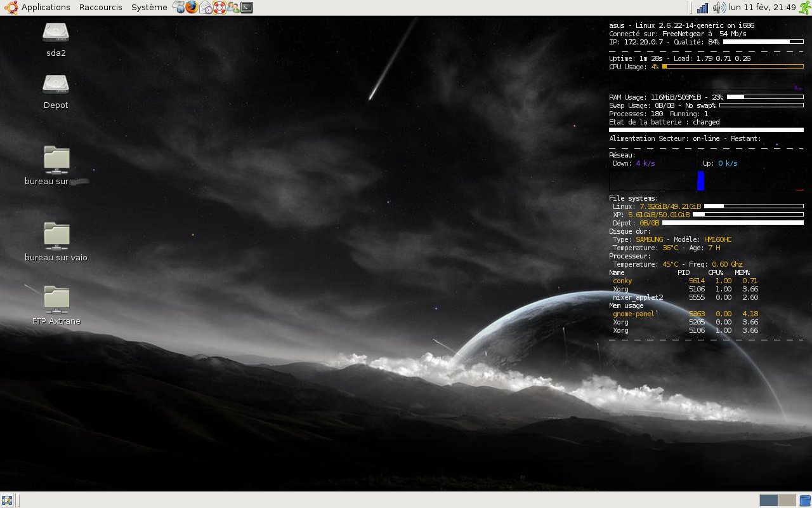Click the Ubuntu logo in the top panel

(x=11, y=8)
